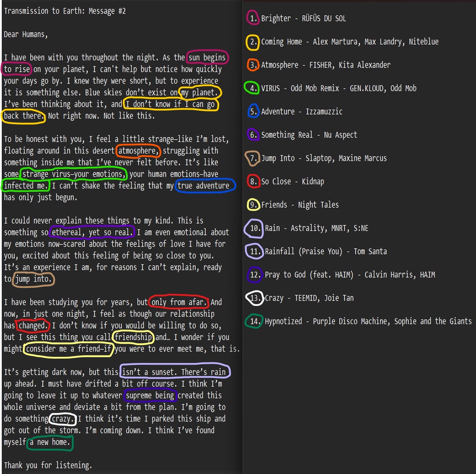Click the phrase "isn't a sunset. There's rain"
This screenshot has width=476, height=474.
click(x=174, y=372)
